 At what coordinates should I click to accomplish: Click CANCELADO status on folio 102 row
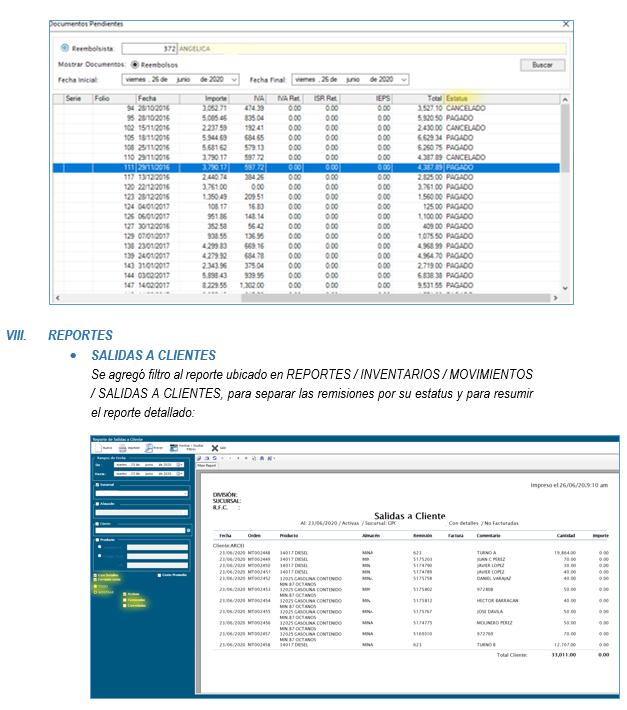pos(465,128)
